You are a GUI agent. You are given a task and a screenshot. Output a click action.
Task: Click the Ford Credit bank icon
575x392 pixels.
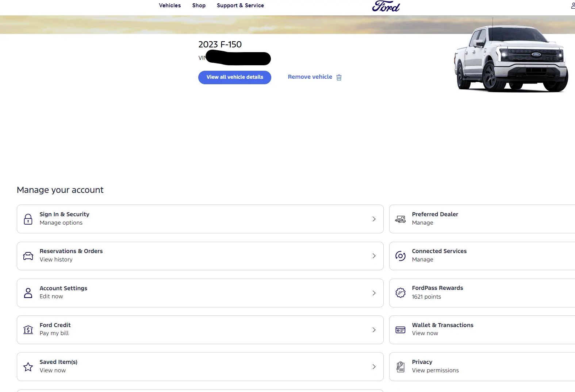point(28,330)
